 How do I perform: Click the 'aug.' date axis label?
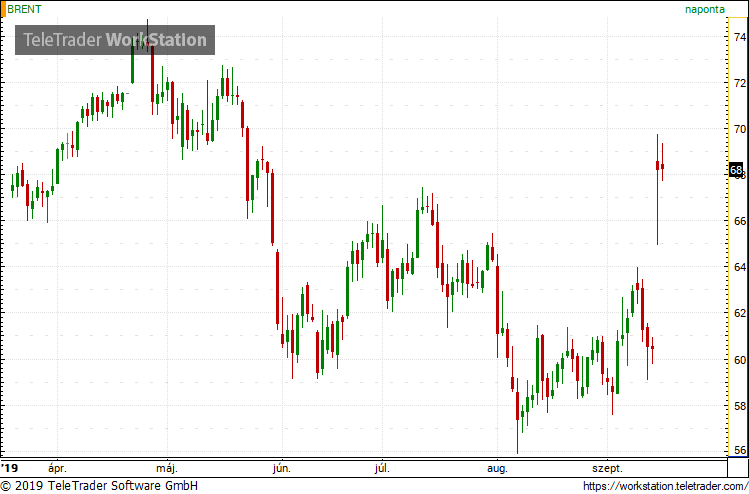[x=497, y=468]
